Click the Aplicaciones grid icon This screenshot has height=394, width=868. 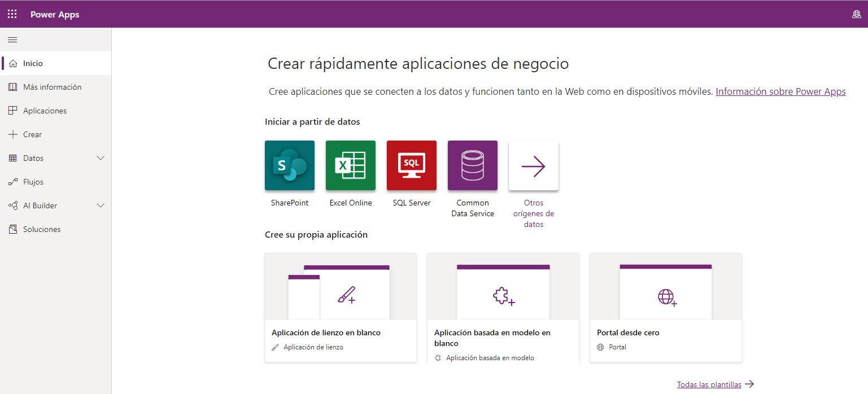tap(13, 111)
